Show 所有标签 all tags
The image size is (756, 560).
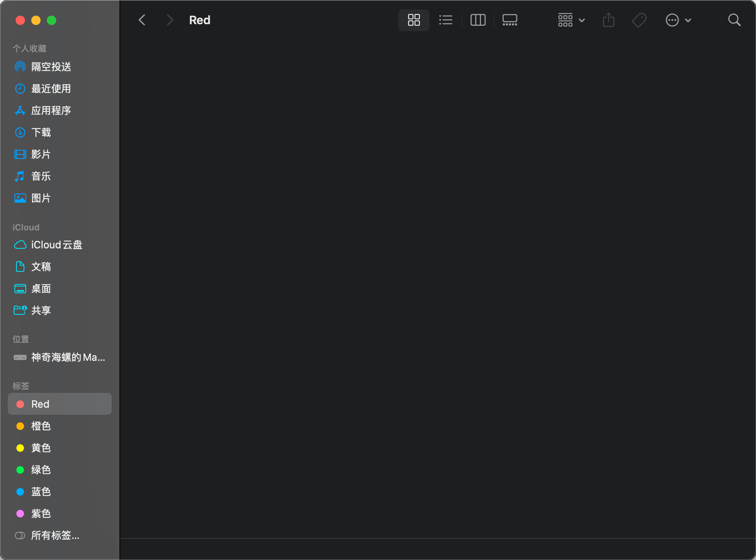tap(55, 535)
